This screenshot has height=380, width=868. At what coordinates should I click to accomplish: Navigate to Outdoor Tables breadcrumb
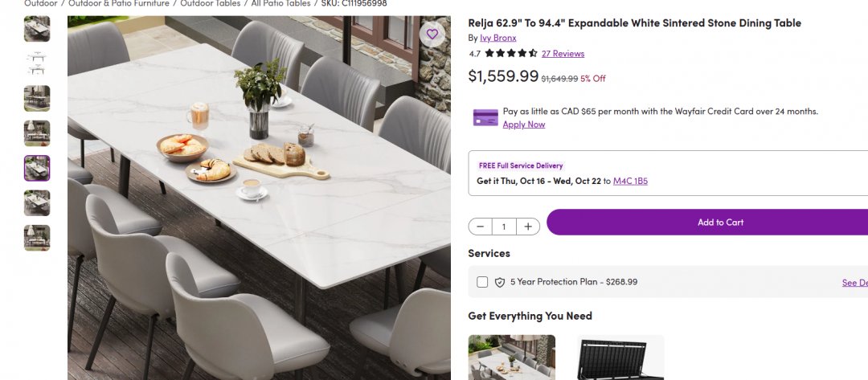(x=209, y=4)
